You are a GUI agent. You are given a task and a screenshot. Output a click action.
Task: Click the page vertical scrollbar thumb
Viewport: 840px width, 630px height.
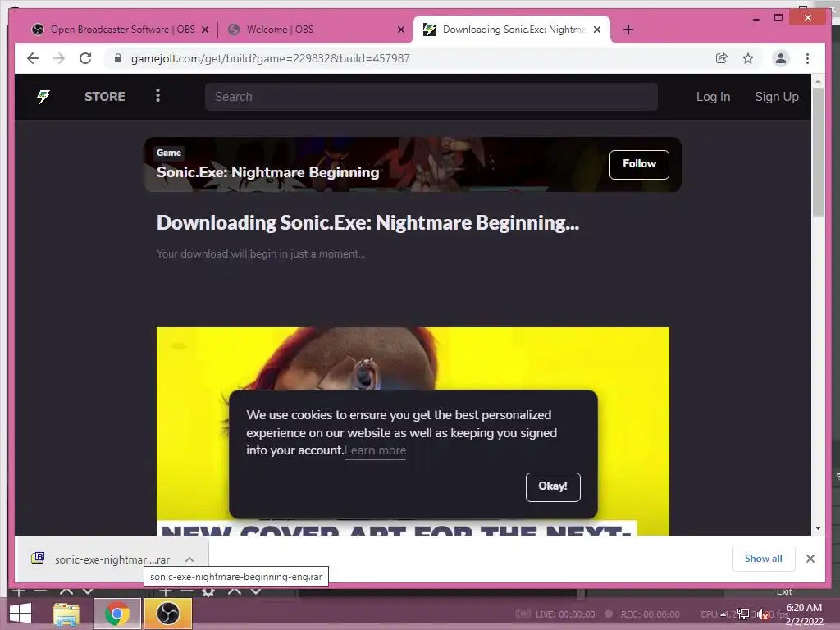pyautogui.click(x=818, y=152)
